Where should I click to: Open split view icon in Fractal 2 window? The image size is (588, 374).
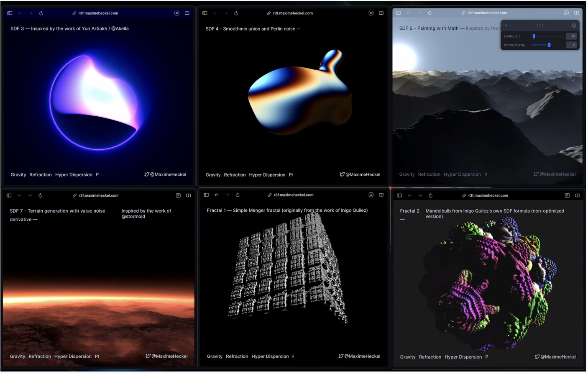click(x=577, y=195)
